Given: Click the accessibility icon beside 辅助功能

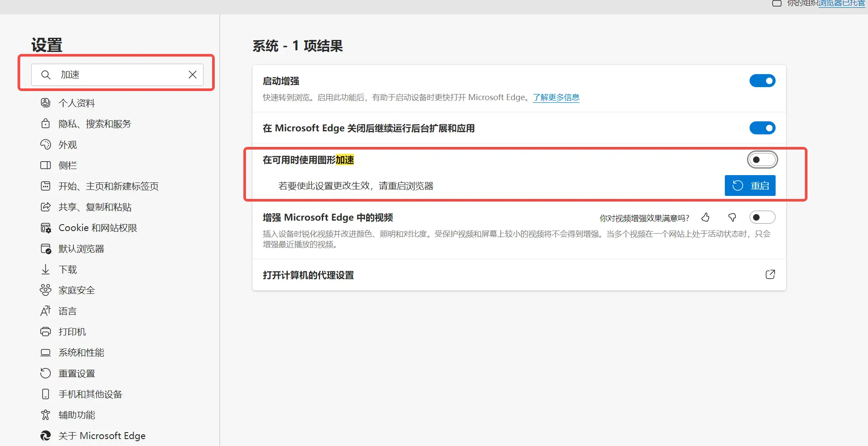Looking at the screenshot, I should (46, 415).
